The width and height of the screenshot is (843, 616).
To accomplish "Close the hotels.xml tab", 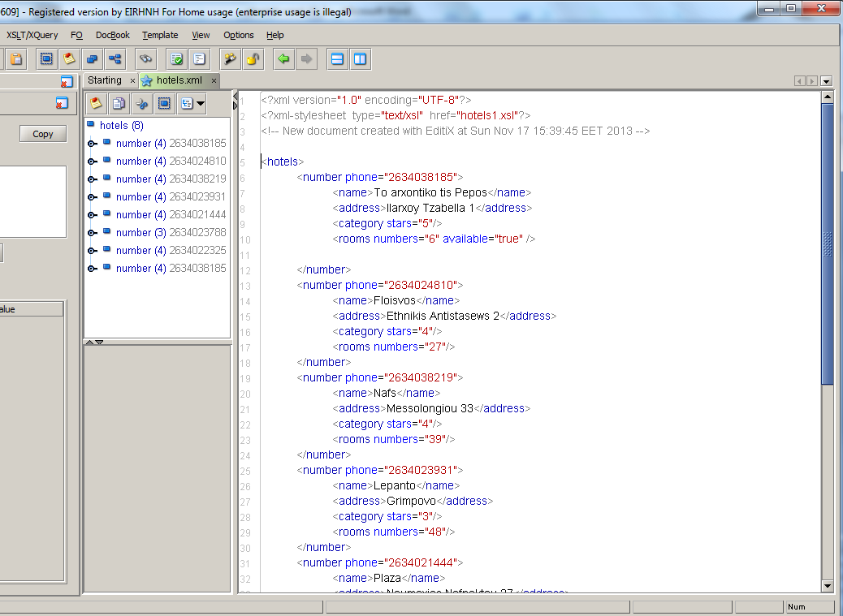I will (x=214, y=80).
